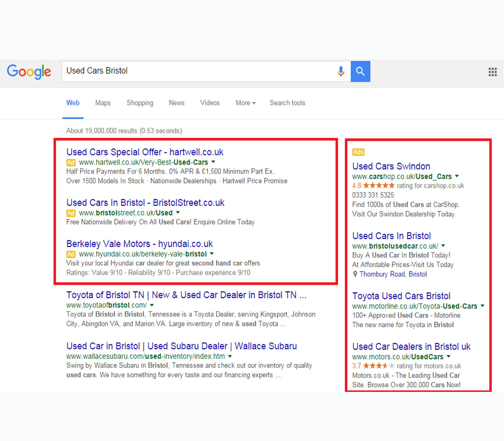This screenshot has height=441, width=504.
Task: Open the News tab
Action: coord(177,103)
